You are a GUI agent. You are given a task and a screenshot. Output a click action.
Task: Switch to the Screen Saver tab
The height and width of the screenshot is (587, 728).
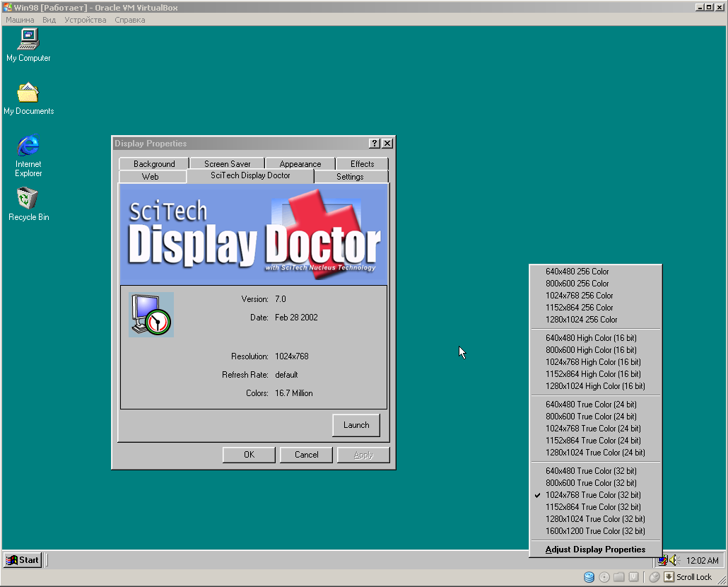[228, 164]
